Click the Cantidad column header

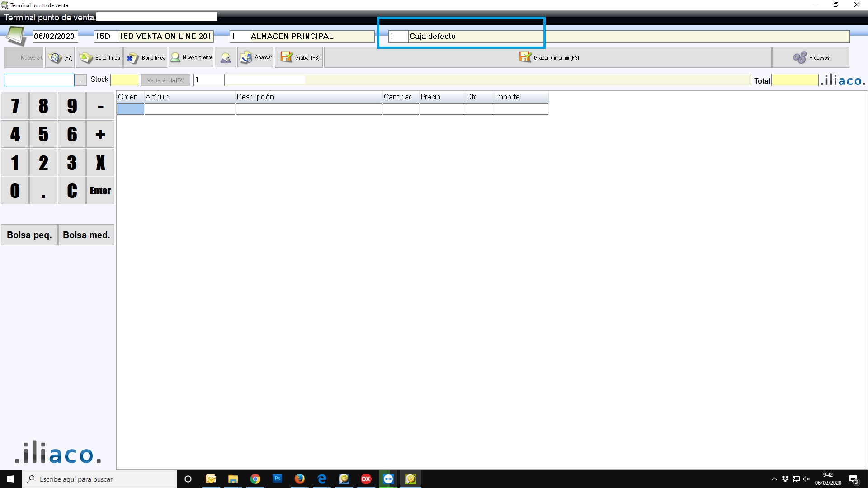tap(401, 97)
